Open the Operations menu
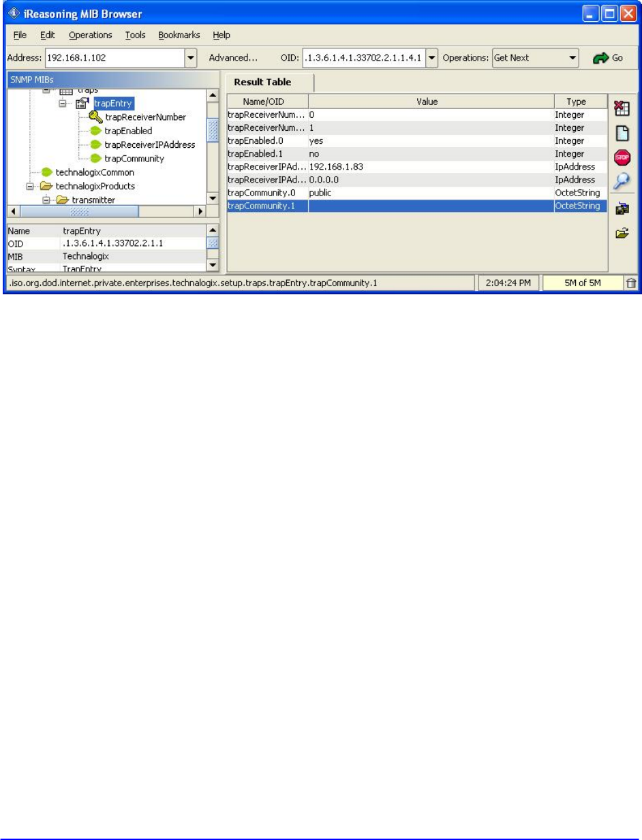 tap(90, 35)
